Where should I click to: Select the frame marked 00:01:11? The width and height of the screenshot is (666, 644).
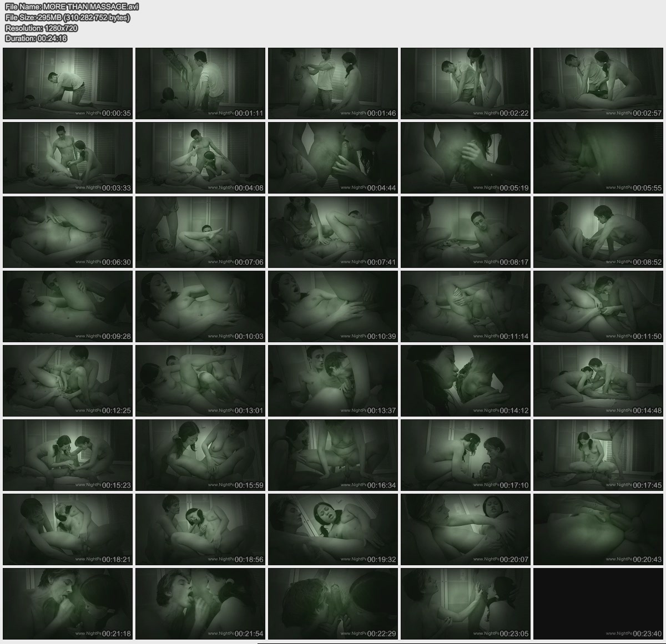pos(200,83)
